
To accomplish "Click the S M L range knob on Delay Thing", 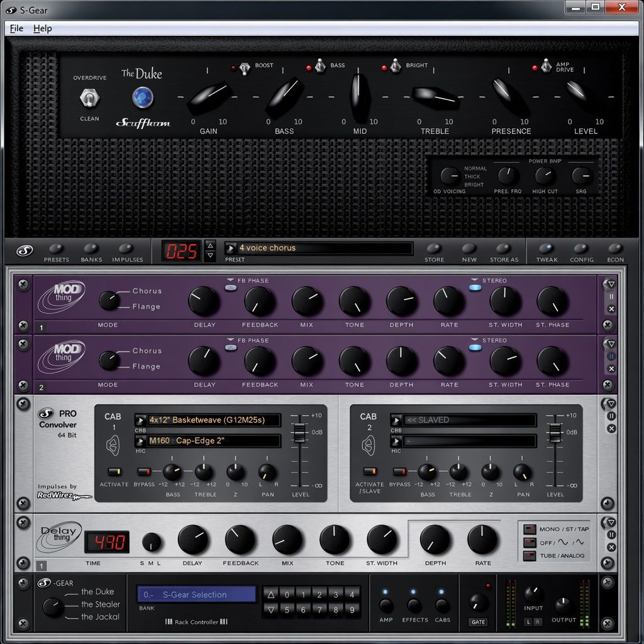I will (152, 542).
